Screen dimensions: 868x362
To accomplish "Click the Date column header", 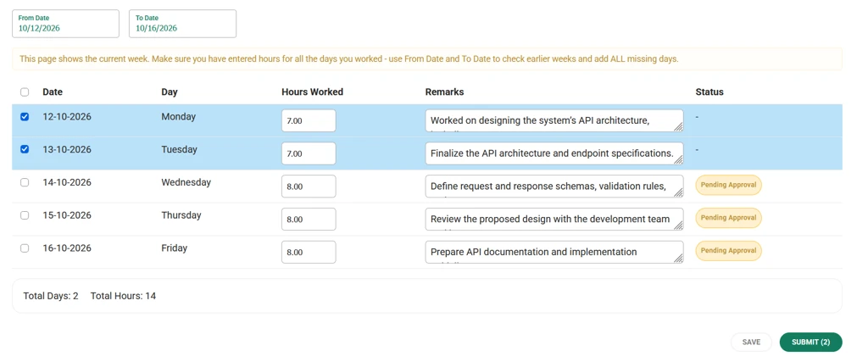I will 53,92.
